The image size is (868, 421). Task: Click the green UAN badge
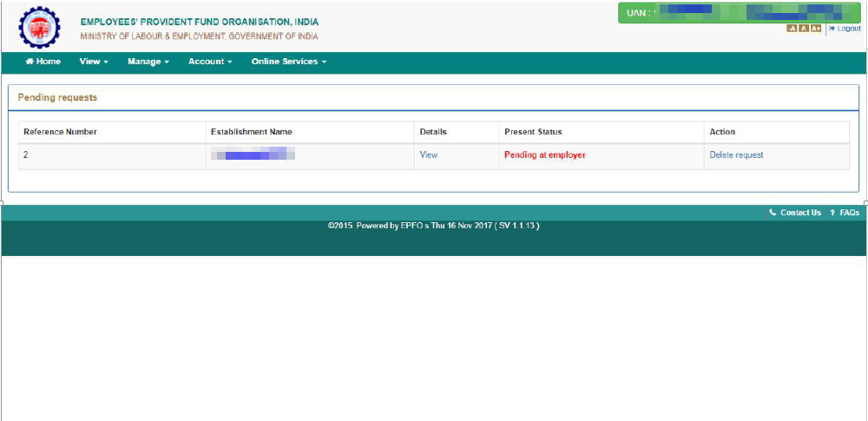tap(739, 13)
